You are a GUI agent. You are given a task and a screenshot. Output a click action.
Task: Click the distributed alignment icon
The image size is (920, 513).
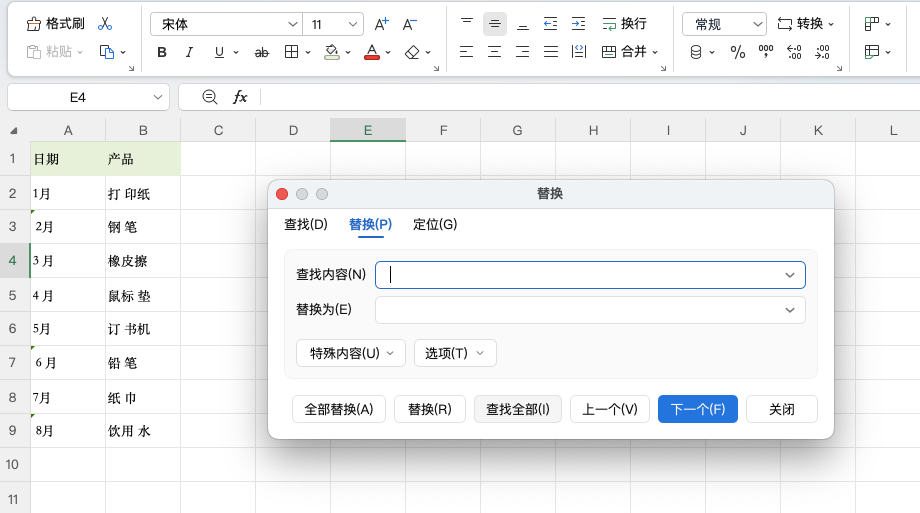click(579, 52)
